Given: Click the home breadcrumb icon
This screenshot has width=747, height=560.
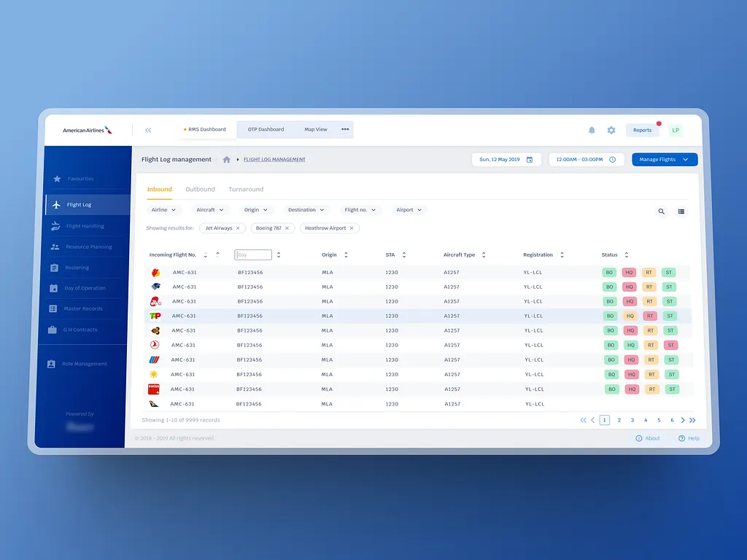Looking at the screenshot, I should tap(227, 160).
